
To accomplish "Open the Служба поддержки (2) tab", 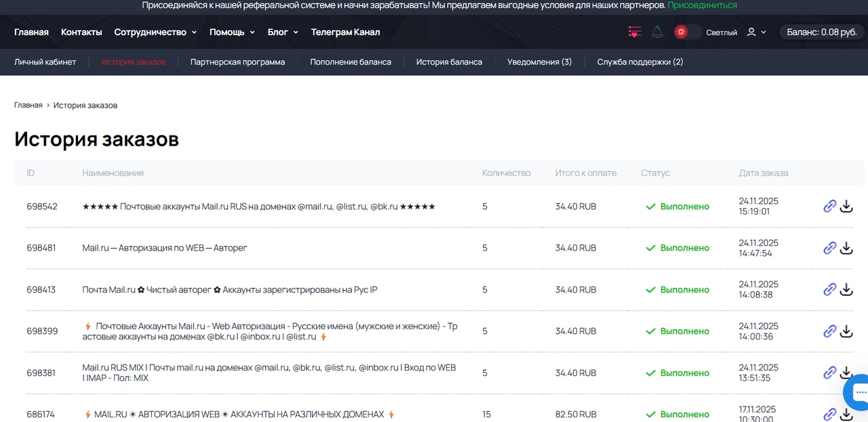I will [640, 62].
